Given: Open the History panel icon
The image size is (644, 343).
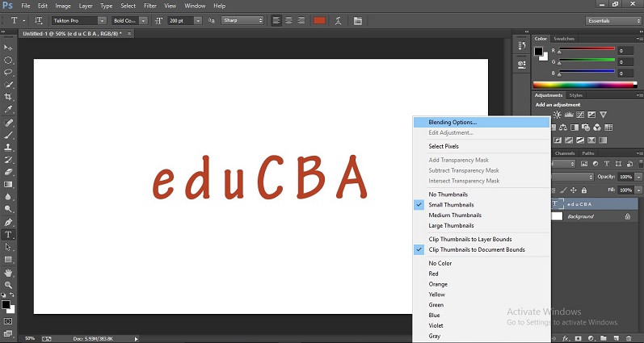Looking at the screenshot, I should (x=522, y=45).
